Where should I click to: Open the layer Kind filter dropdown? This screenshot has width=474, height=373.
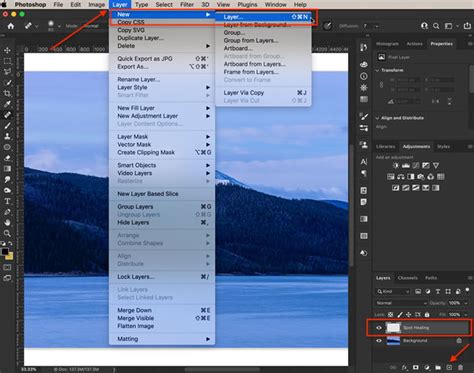[x=393, y=292]
